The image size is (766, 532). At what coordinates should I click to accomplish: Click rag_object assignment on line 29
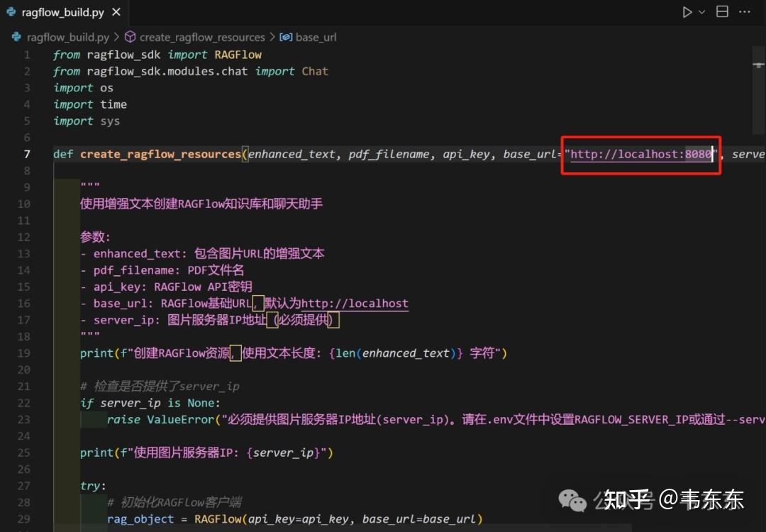294,519
